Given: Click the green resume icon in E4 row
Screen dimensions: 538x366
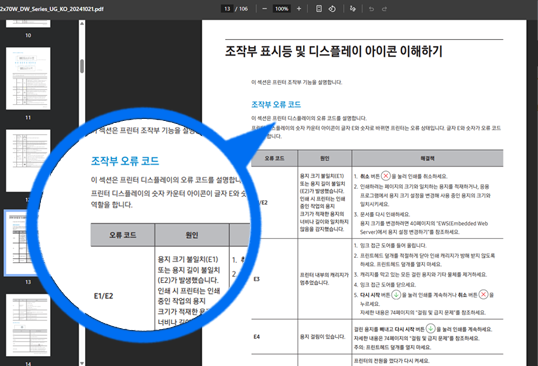Looking at the screenshot, I should [x=430, y=329].
